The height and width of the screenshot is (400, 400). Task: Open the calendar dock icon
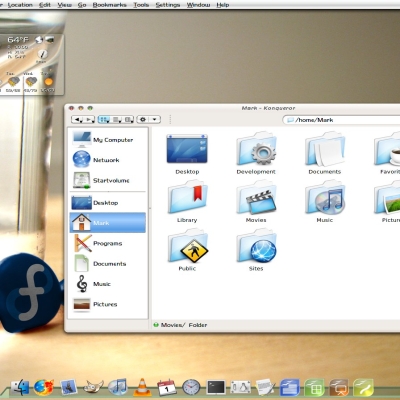tap(167, 388)
